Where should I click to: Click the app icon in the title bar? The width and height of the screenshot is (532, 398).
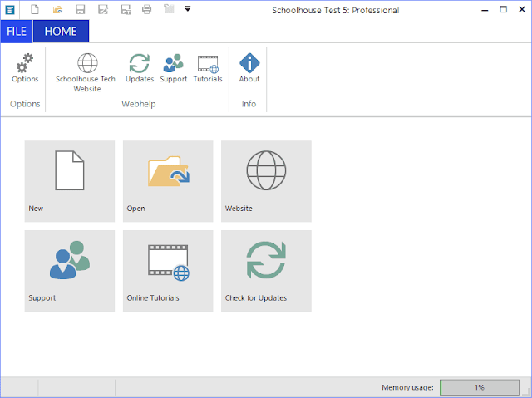tap(9, 10)
